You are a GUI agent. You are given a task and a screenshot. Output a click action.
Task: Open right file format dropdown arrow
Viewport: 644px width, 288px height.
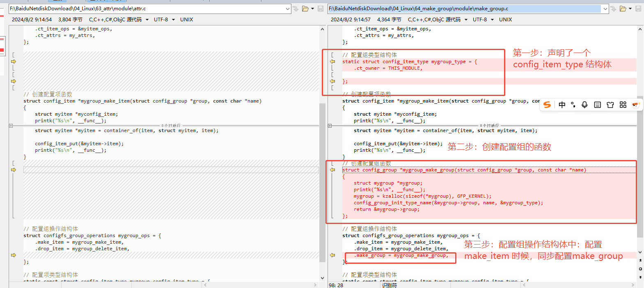[x=466, y=20]
